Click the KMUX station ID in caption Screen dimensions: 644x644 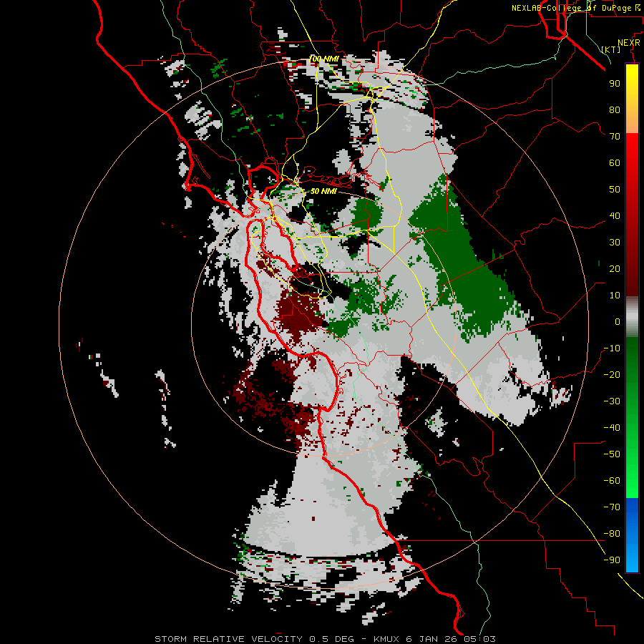[x=387, y=639]
